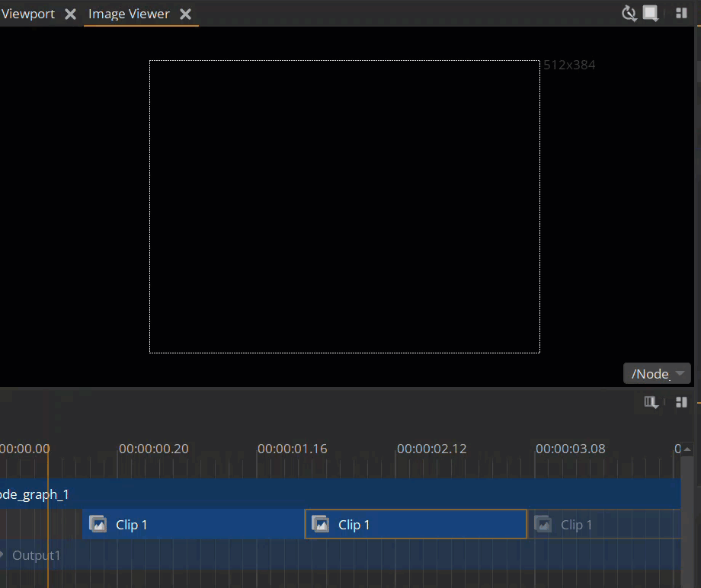This screenshot has width=701, height=588.
Task: Close the Viewport tab
Action: [70, 14]
